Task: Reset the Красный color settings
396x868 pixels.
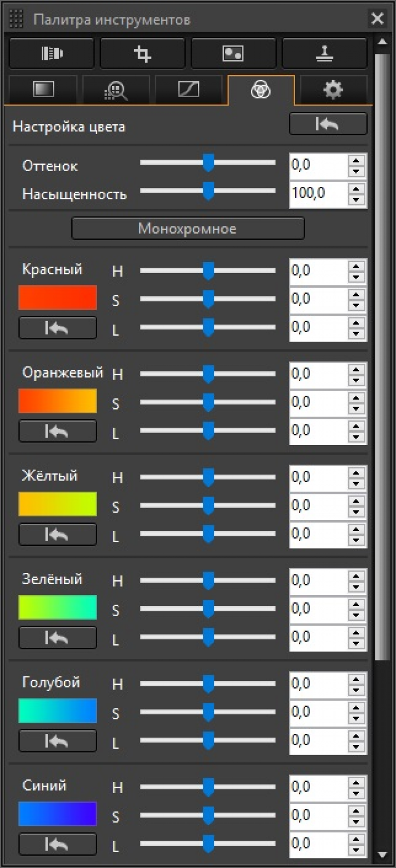Action: click(58, 328)
